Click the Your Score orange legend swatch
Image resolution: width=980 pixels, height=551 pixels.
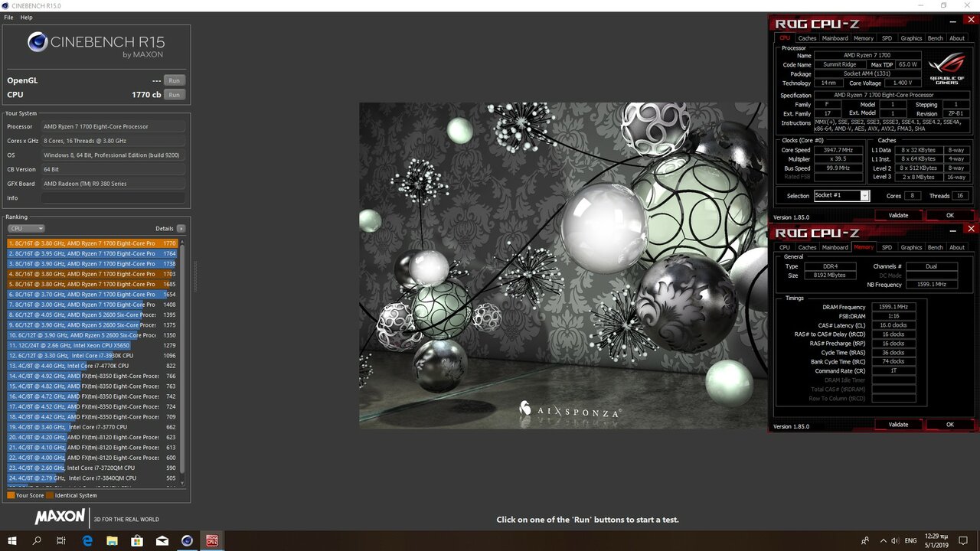[x=11, y=495]
